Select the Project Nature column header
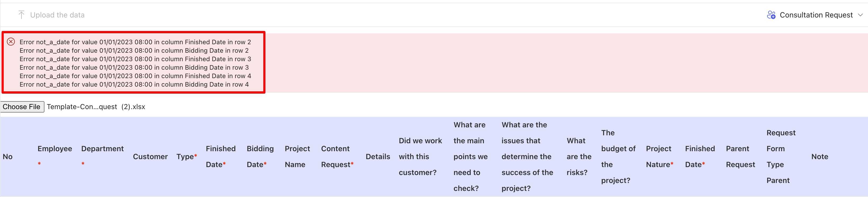This screenshot has width=868, height=197. (659, 156)
